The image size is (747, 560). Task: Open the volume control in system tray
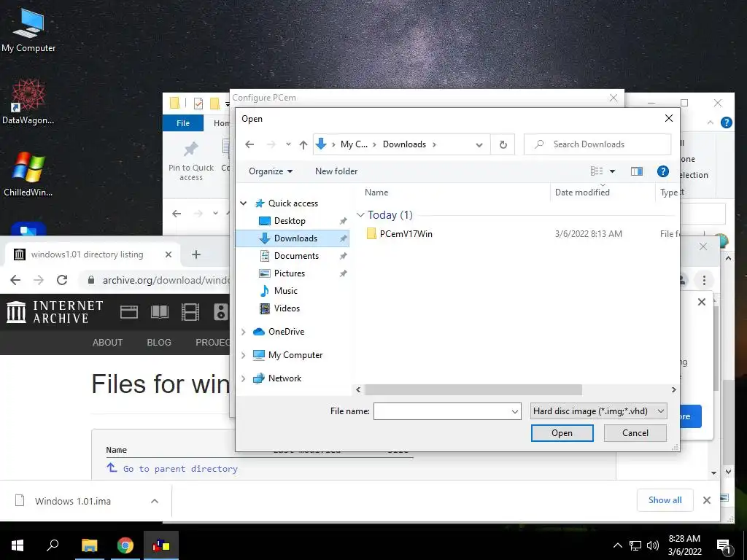point(653,545)
